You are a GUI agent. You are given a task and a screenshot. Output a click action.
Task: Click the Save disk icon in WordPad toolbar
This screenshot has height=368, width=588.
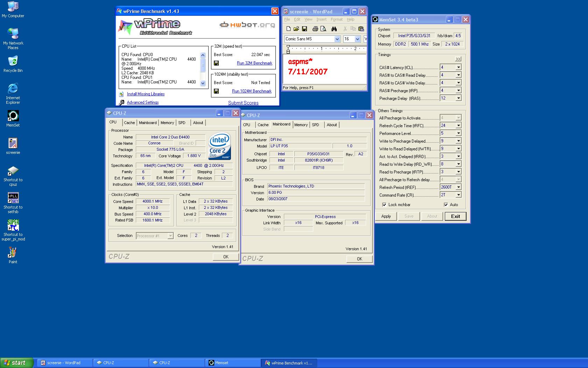coord(304,29)
